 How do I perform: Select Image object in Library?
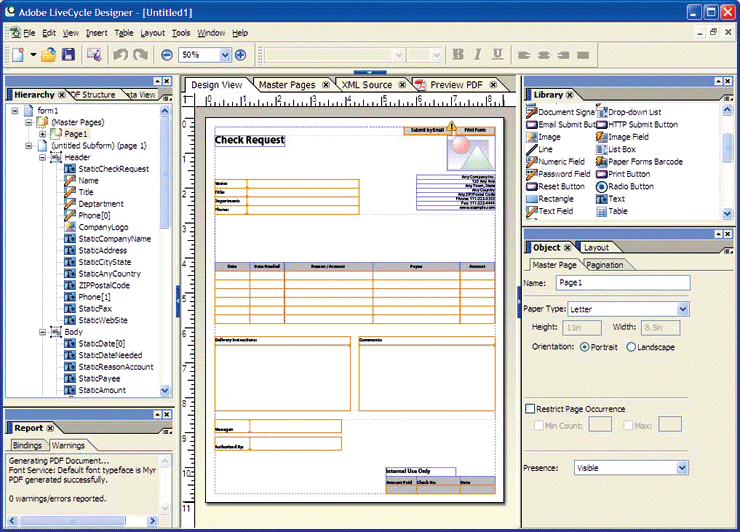[544, 137]
